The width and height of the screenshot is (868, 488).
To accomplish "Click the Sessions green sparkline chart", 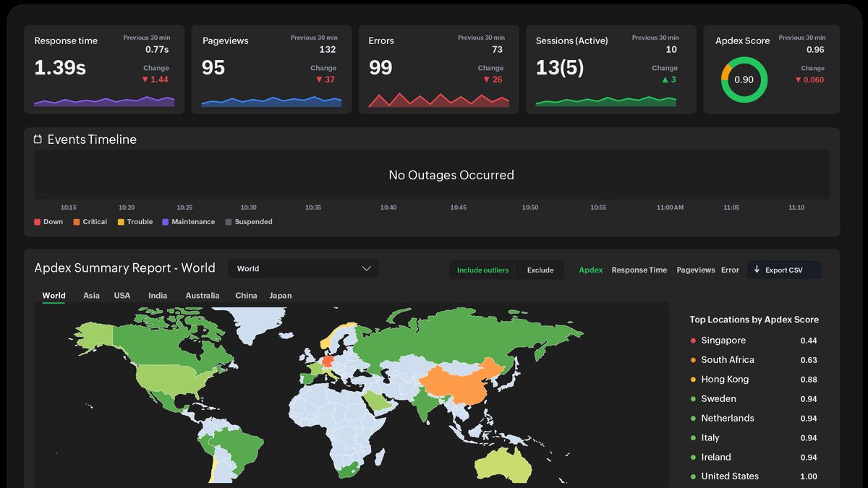I will click(606, 101).
